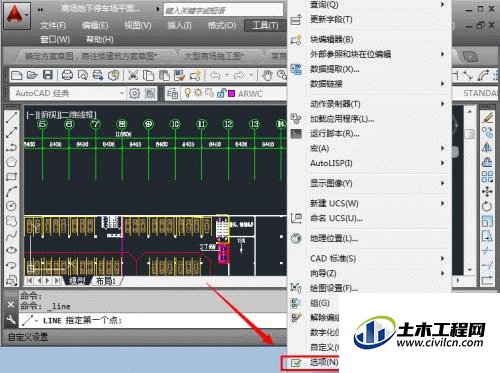Viewport: 500px width, 373px height.
Task: Click the Plot printer icon
Action: [x=67, y=75]
